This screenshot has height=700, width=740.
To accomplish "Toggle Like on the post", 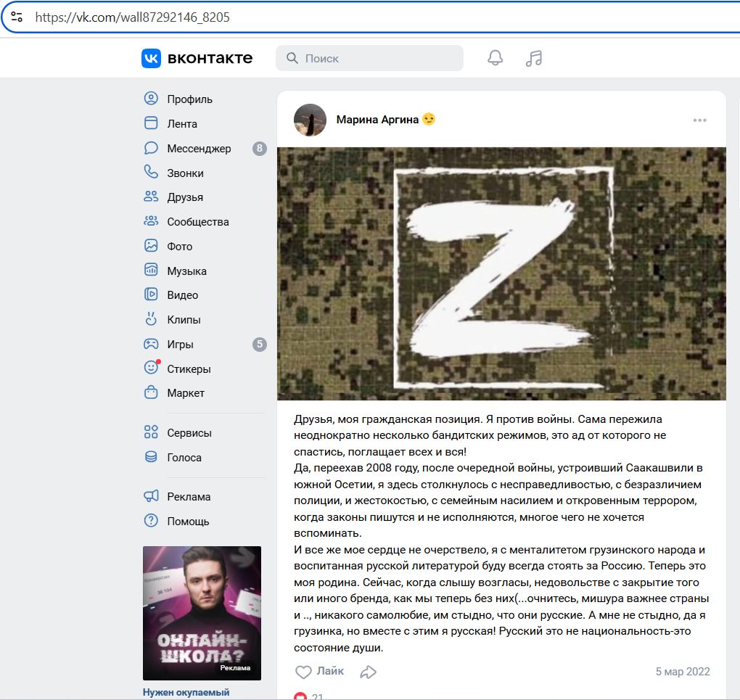I will point(319,671).
